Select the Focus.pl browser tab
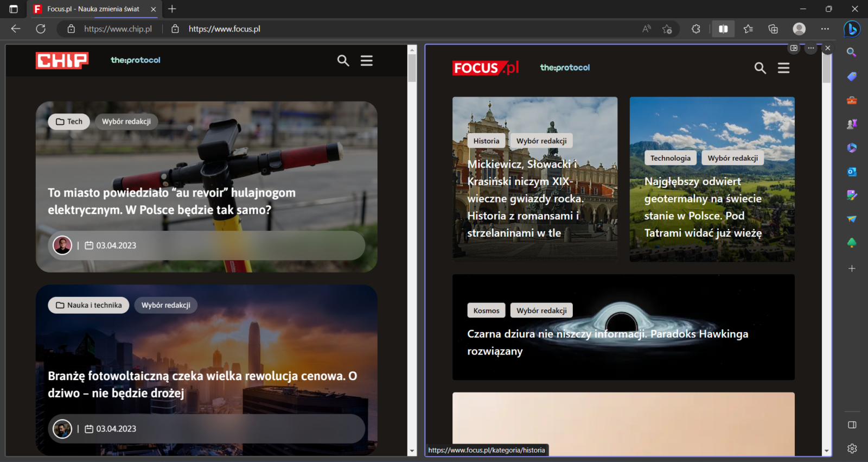This screenshot has height=462, width=868. coord(92,9)
